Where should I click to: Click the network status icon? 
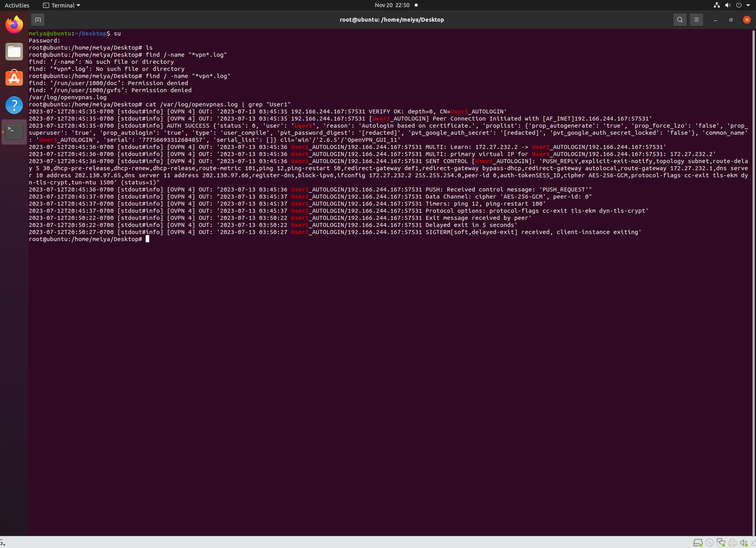pos(717,5)
